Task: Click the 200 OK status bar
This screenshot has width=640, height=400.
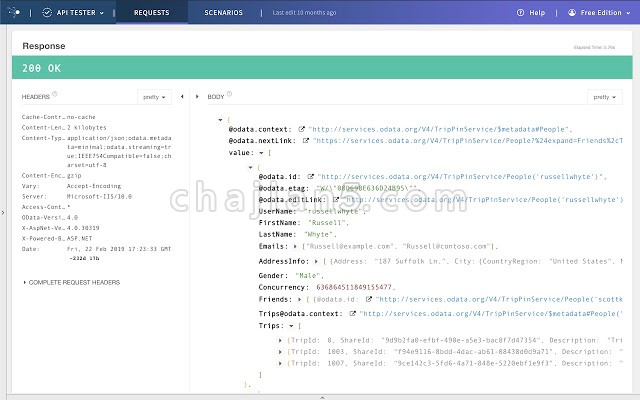Action: [x=322, y=68]
